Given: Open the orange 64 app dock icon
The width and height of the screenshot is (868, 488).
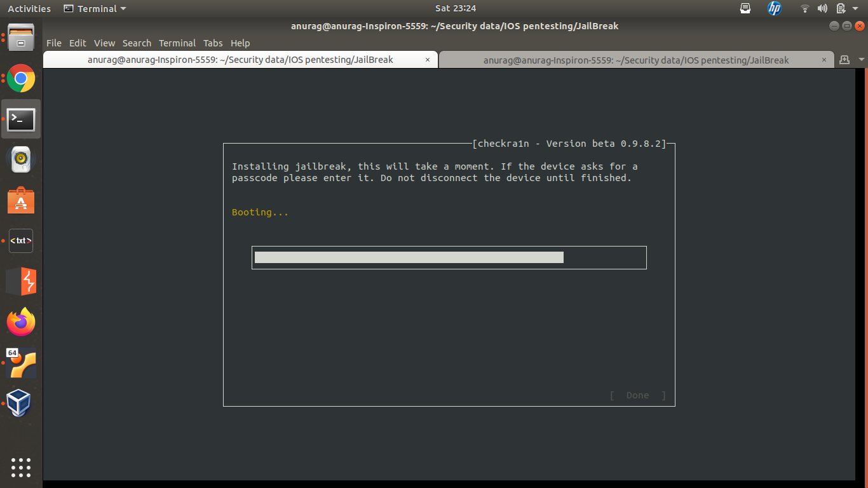Looking at the screenshot, I should pyautogui.click(x=21, y=363).
